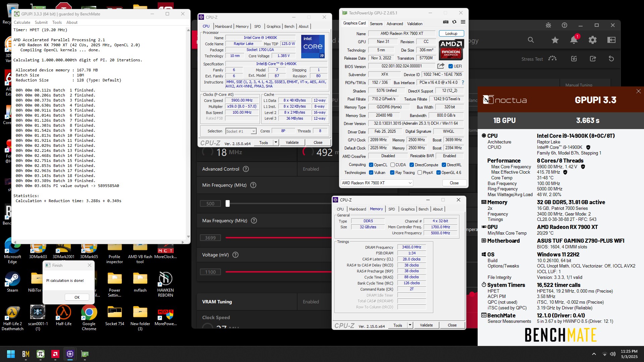Click Voltage (mV) help icon

pos(235,255)
